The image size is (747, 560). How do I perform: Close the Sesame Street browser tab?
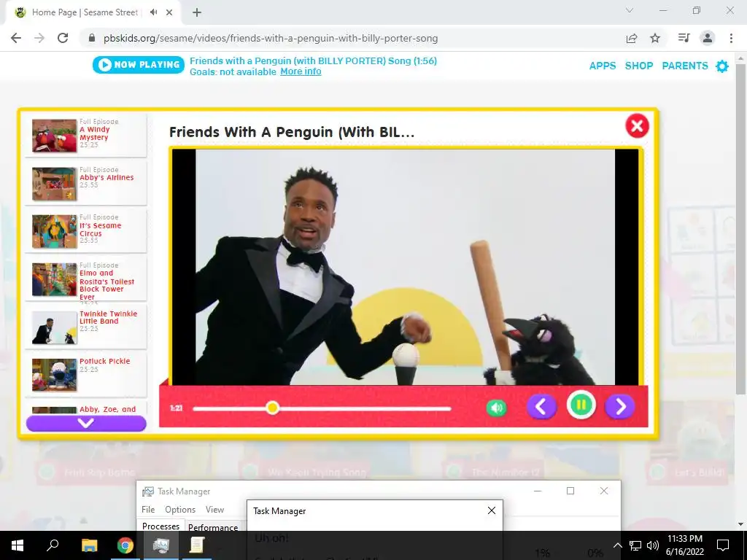169,12
